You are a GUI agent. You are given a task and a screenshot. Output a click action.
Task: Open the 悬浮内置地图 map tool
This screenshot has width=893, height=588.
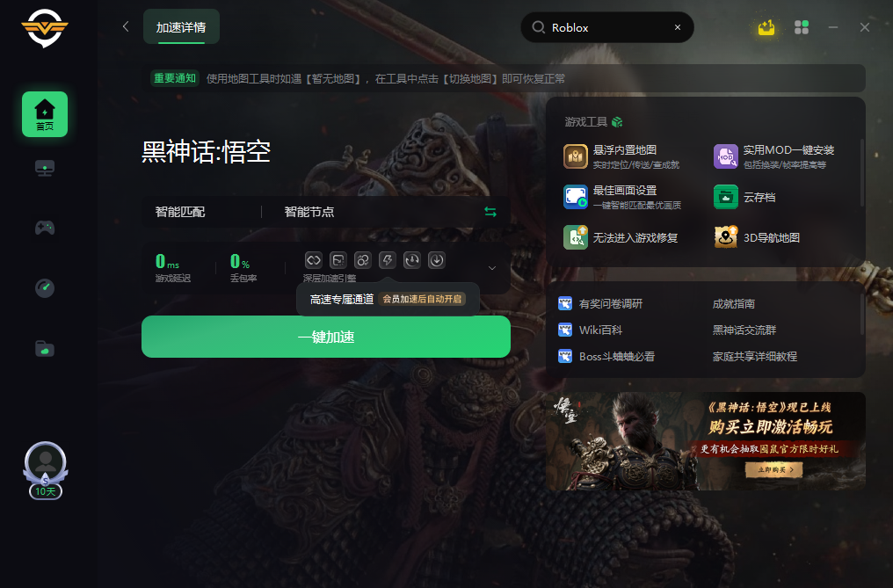[x=622, y=156]
